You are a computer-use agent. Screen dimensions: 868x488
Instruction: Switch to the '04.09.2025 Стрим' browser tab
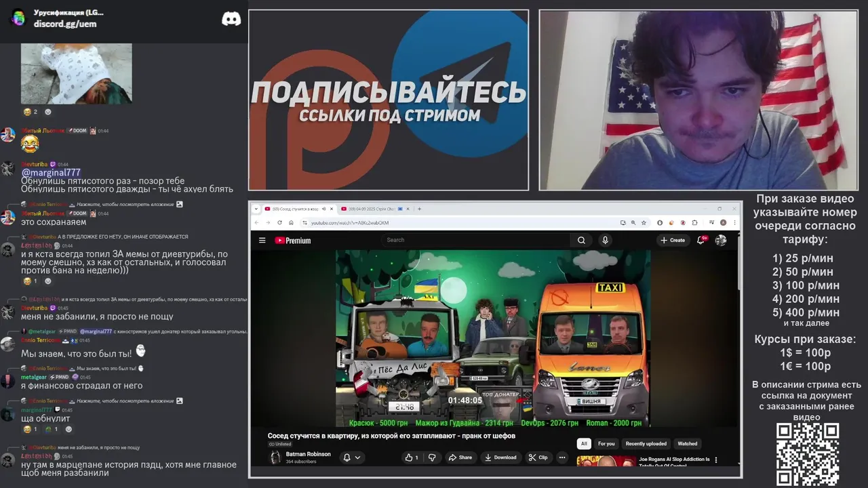click(x=374, y=209)
